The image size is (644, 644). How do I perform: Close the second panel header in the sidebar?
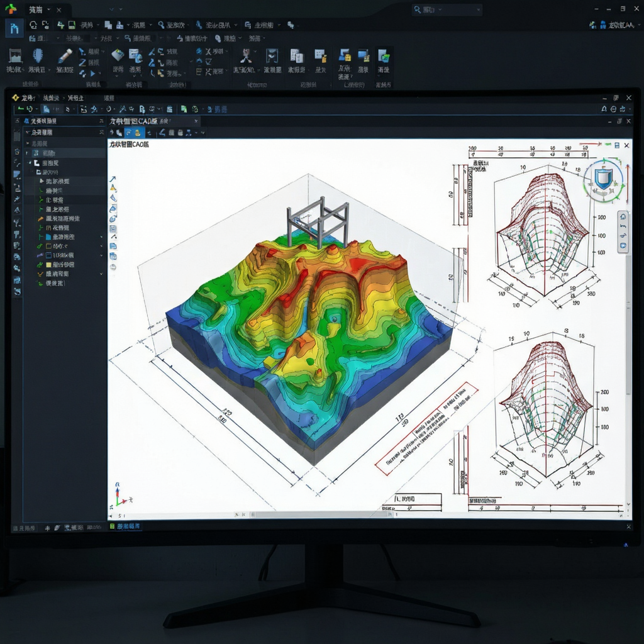click(x=101, y=132)
